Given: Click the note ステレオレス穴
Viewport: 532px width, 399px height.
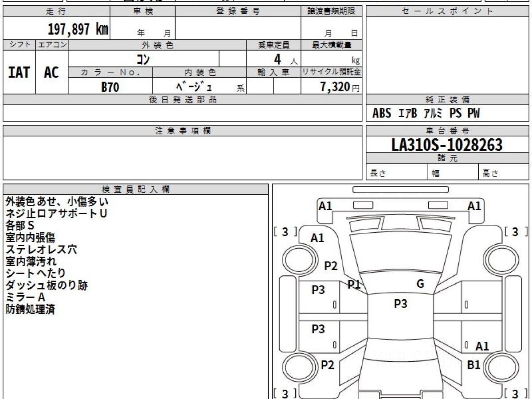Looking at the screenshot, I should pos(41,250).
